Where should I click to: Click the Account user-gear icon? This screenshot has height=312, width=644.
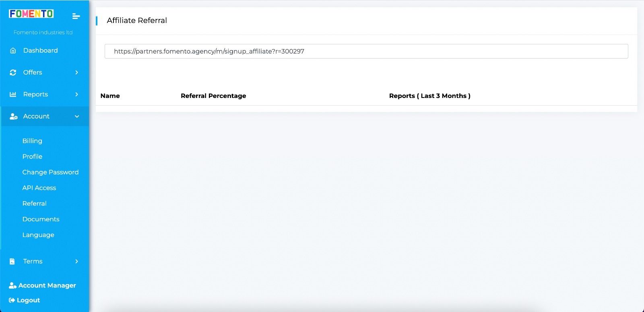coord(13,116)
